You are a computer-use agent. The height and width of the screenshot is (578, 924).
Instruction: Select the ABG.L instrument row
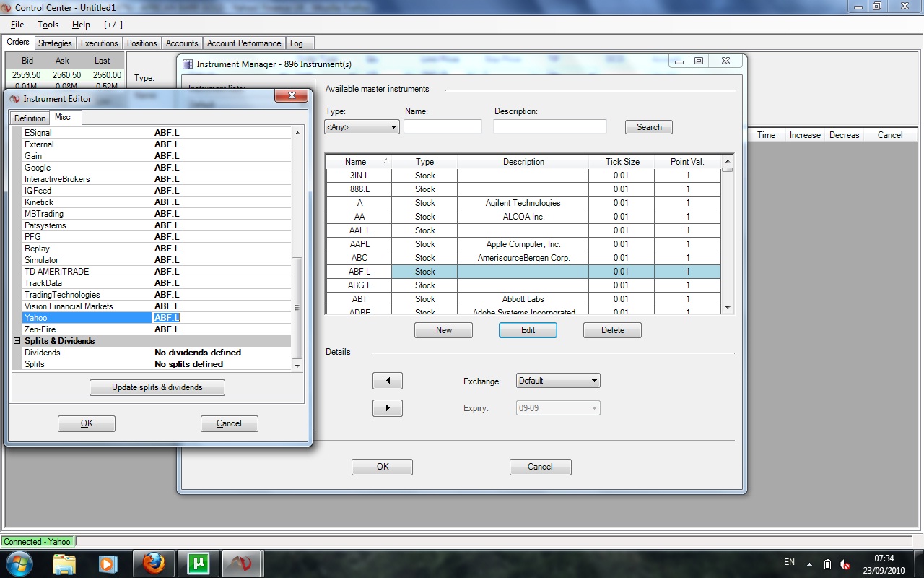(523, 285)
